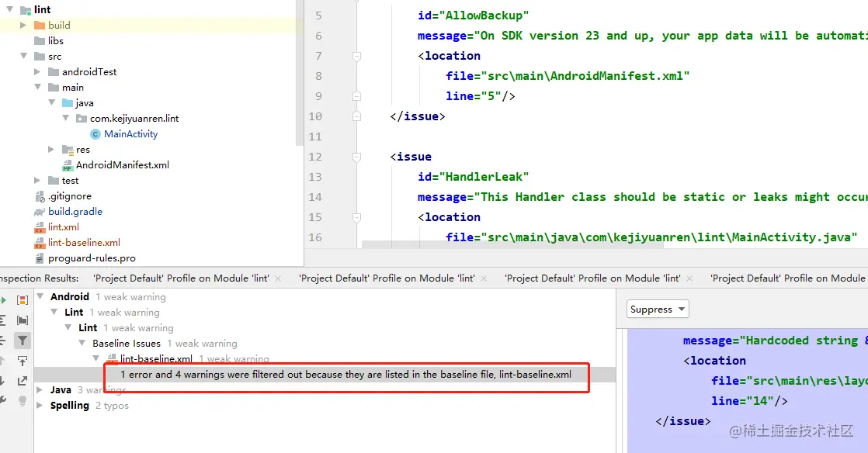Open inspection settings wrench icon
The height and width of the screenshot is (453, 868).
pos(3,400)
